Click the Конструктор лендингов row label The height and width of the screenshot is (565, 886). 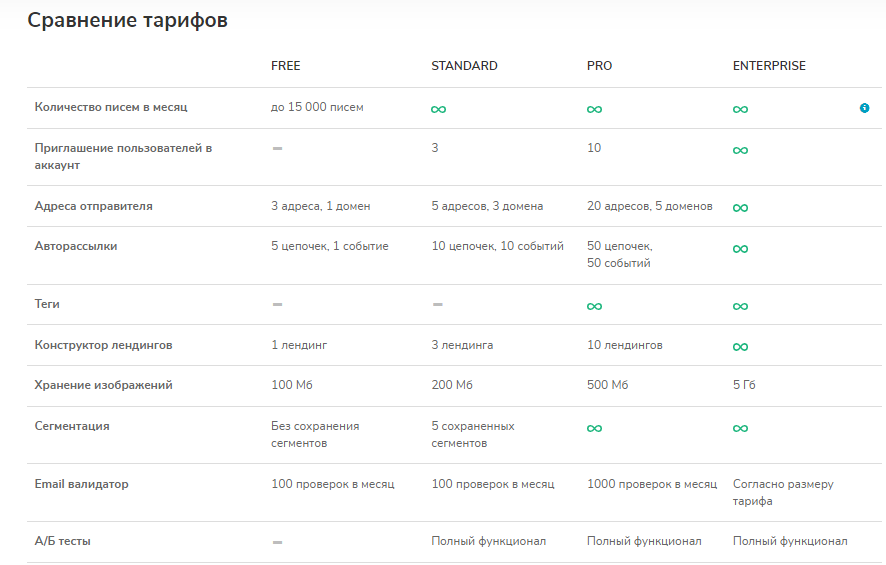(x=103, y=345)
